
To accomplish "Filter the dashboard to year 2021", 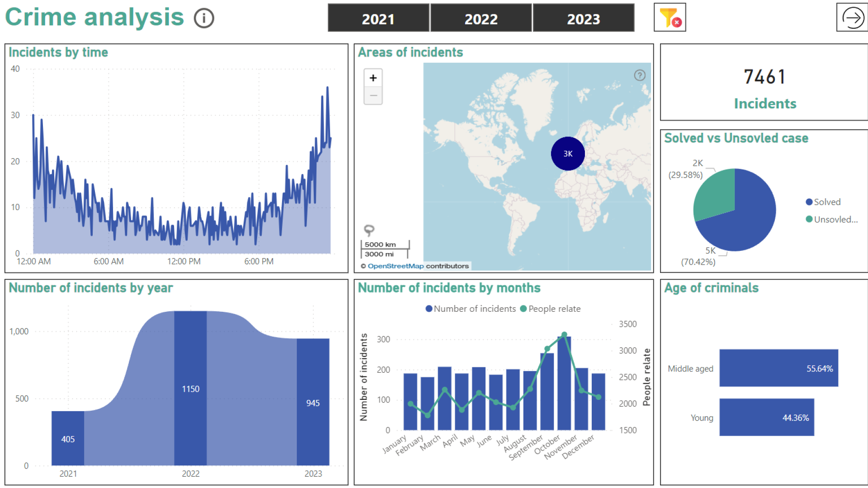I will pos(378,18).
